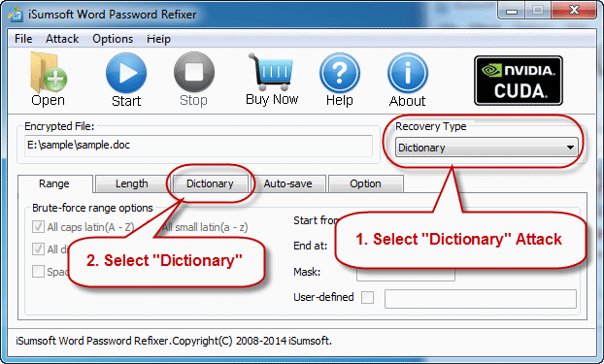Enable the User-defined checkbox
The height and width of the screenshot is (364, 604).
[x=367, y=297]
